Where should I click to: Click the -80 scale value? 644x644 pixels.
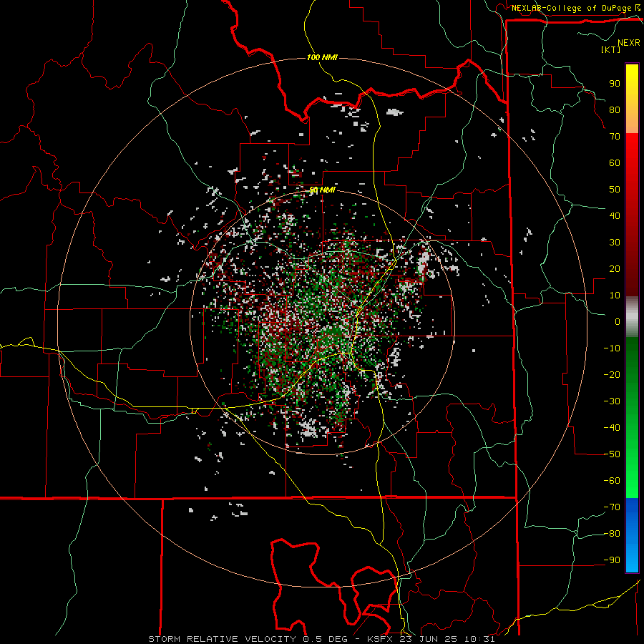[612, 534]
